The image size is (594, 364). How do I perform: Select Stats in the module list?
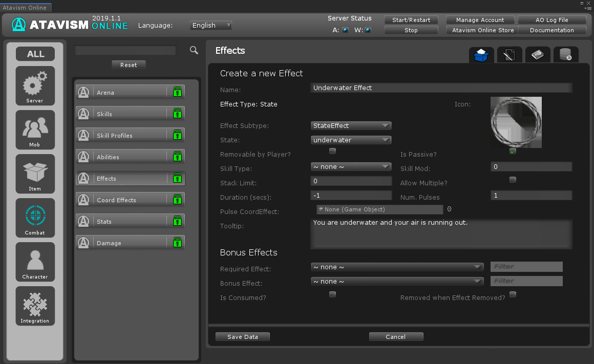click(130, 221)
